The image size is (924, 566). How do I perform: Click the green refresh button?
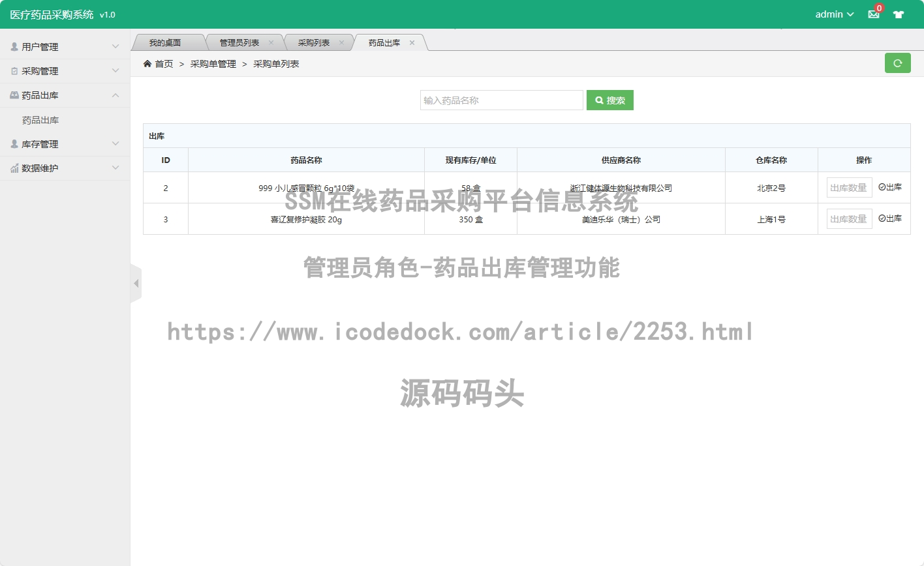[897, 63]
